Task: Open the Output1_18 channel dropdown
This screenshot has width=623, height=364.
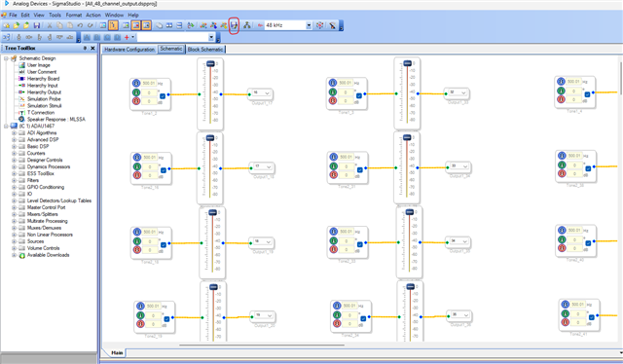Action: pyautogui.click(x=269, y=166)
